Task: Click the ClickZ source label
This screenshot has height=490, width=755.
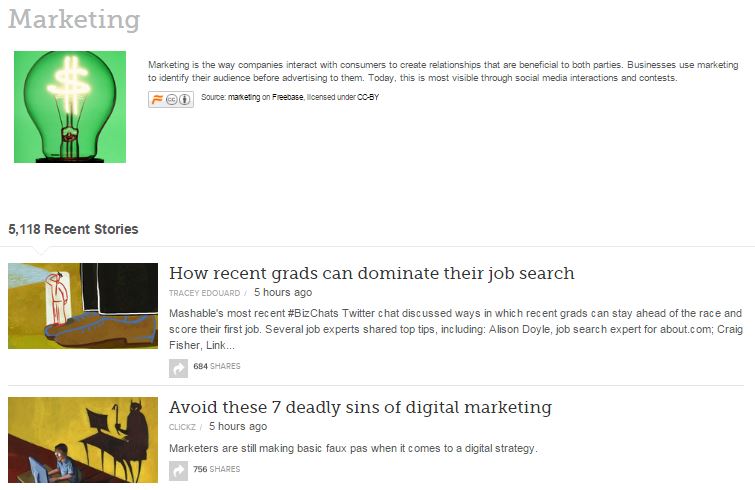Action: point(182,427)
